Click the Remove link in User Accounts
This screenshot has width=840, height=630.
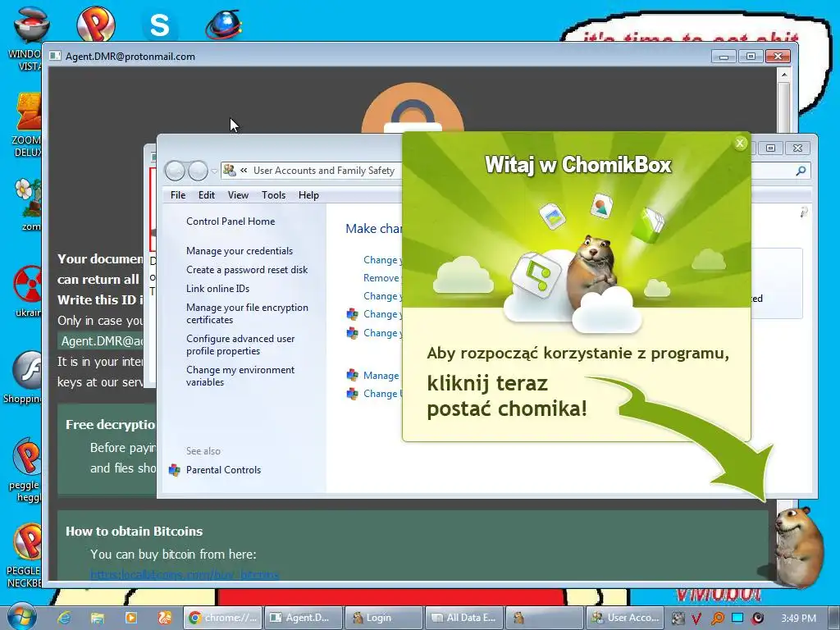(381, 278)
